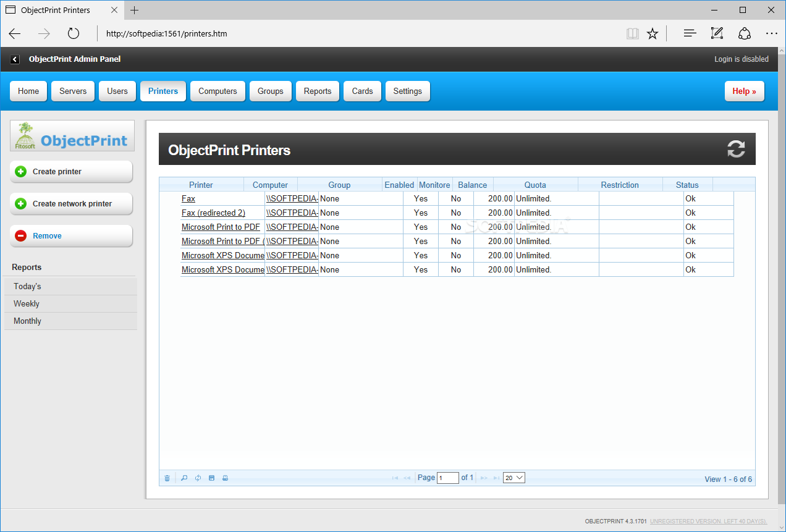This screenshot has height=532, width=786.
Task: Open the Make a Web Note icon
Action: 717,33
